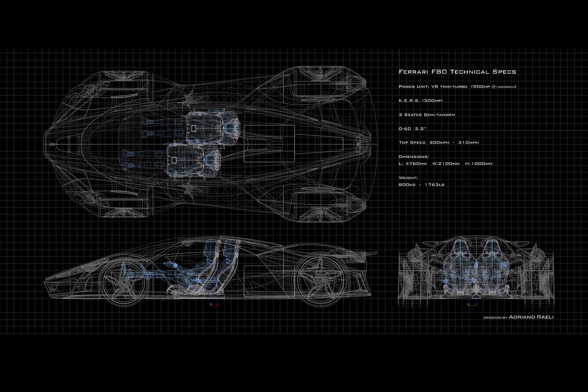588x392 pixels.
Task: Select the engine bay rectangle in top view
Action: point(269,143)
